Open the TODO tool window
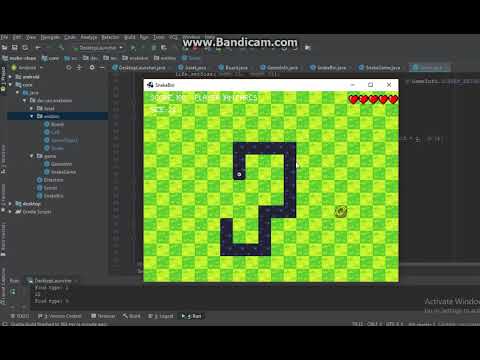This screenshot has height=360, width=480. tap(20, 316)
